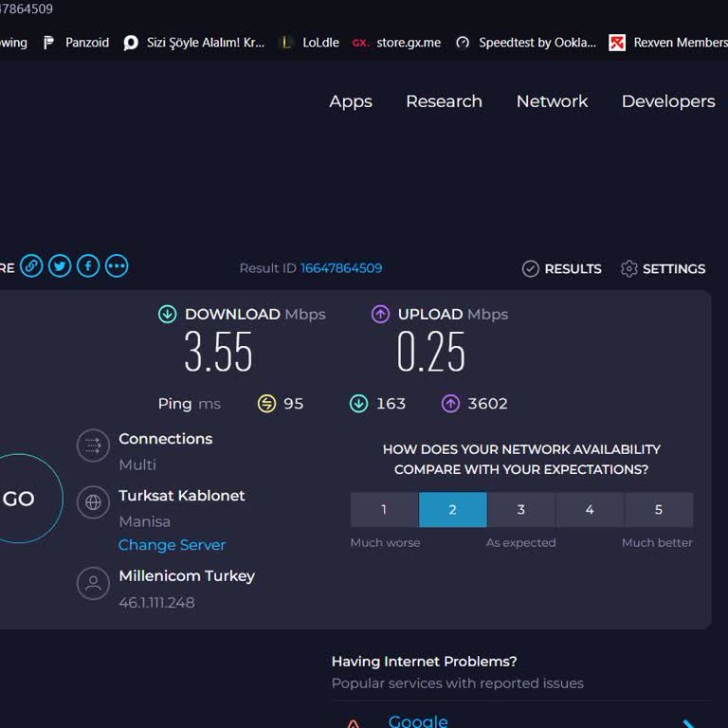
Task: Click the globe icon for Turksat Kablonet server
Action: [93, 501]
